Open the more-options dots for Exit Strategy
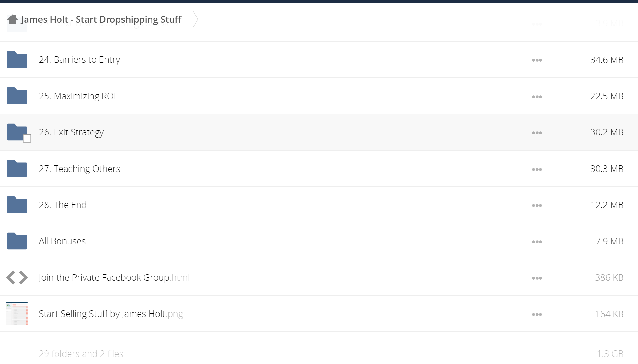The width and height of the screenshot is (638, 364). point(537,133)
